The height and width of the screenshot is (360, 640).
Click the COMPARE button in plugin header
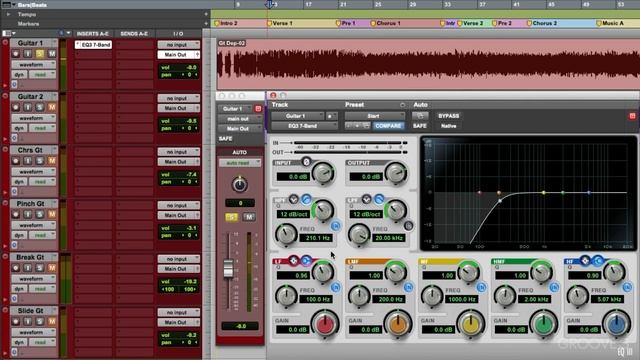point(388,126)
